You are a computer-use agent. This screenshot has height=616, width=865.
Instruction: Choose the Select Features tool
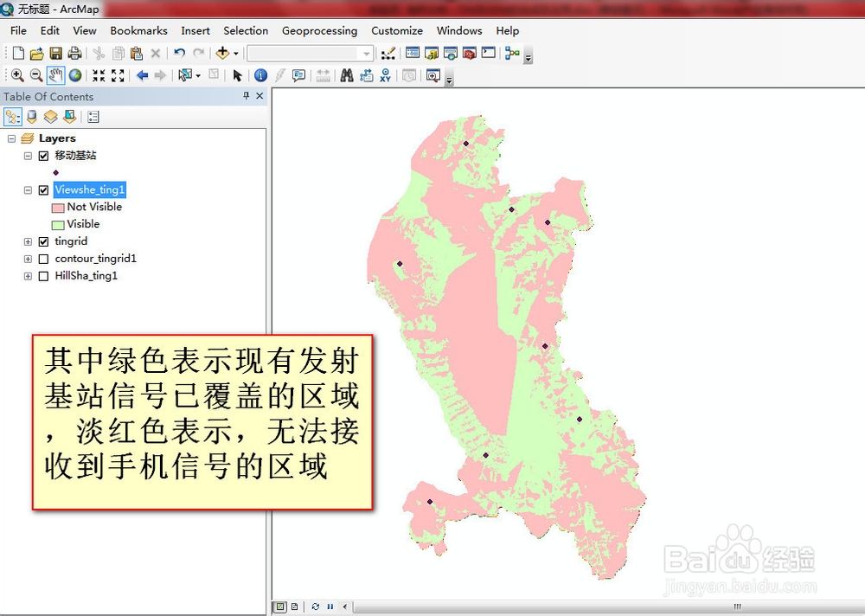pos(185,75)
